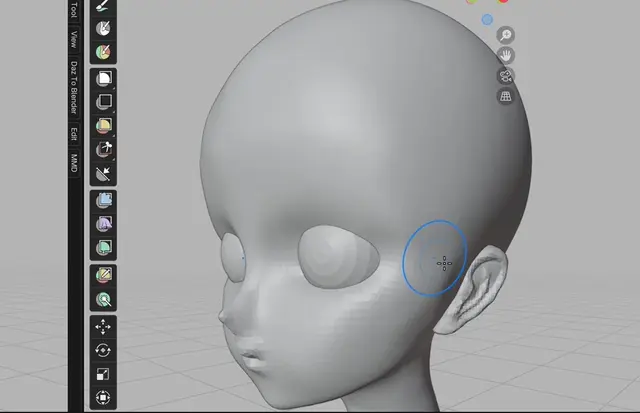This screenshot has width=640, height=413.
Task: Select the Mask brush tool
Action: [x=103, y=28]
